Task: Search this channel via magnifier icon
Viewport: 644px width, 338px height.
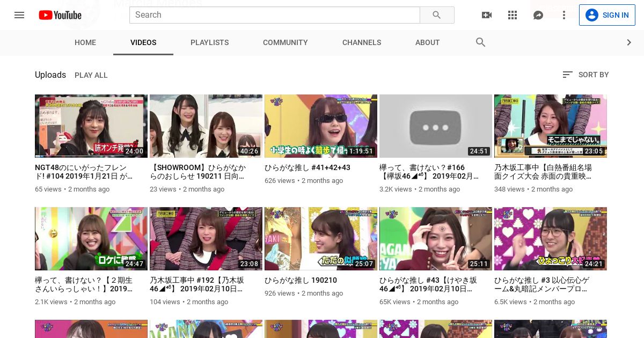Action: 481,42
